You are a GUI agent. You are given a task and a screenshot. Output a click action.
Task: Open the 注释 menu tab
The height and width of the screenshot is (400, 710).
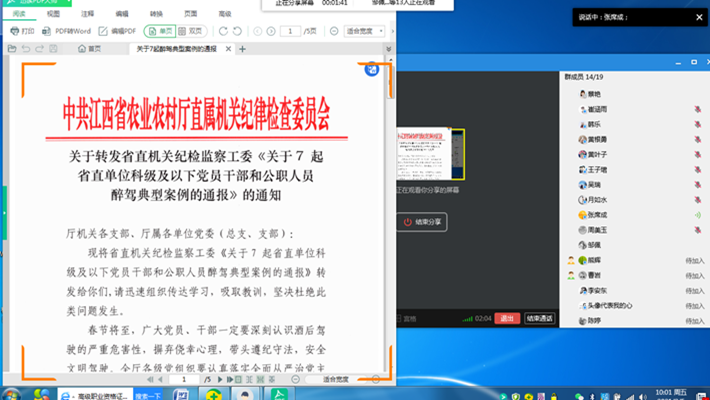click(88, 14)
